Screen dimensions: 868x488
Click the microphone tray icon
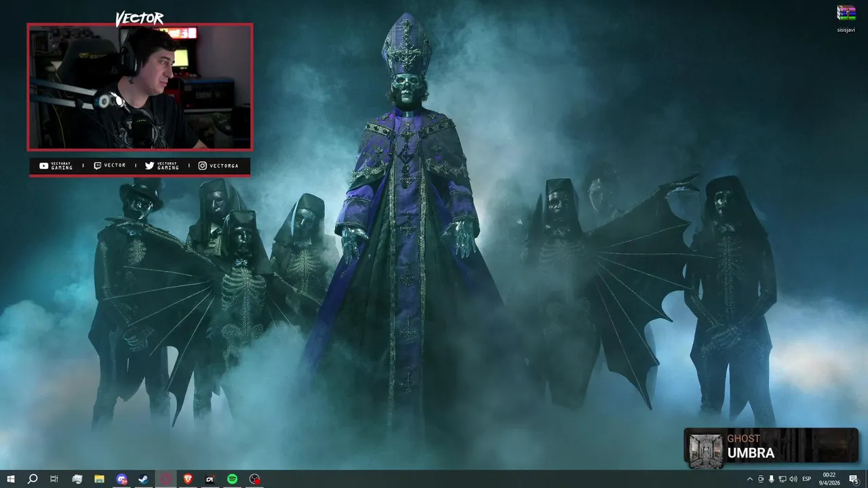[771, 479]
